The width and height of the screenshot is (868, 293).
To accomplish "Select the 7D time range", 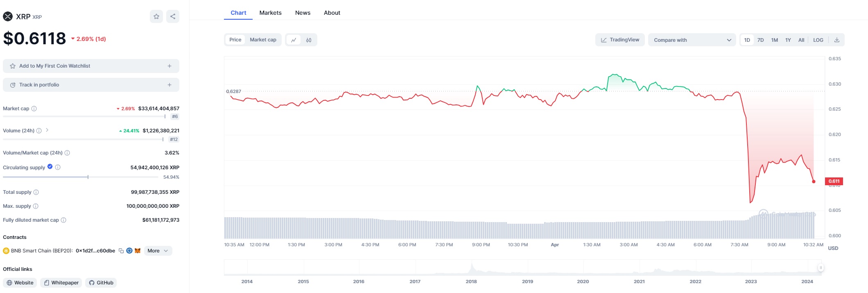I will pos(761,40).
